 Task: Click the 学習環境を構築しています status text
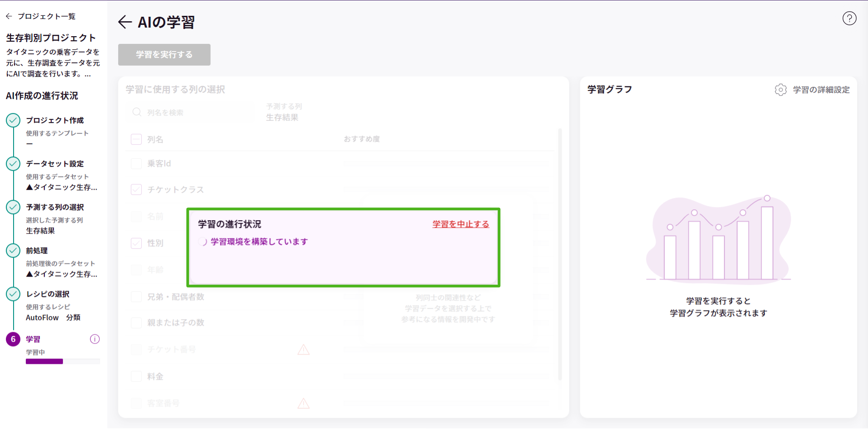point(259,242)
